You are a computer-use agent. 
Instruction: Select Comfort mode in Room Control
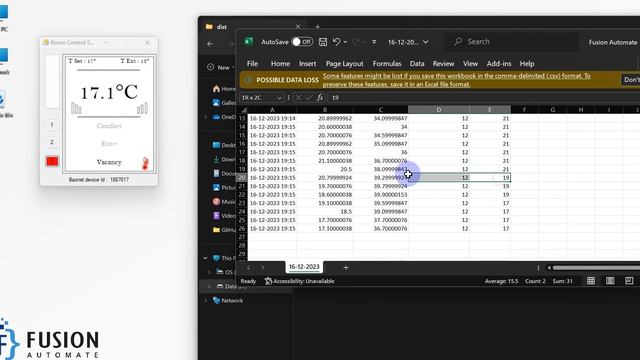coord(109,126)
